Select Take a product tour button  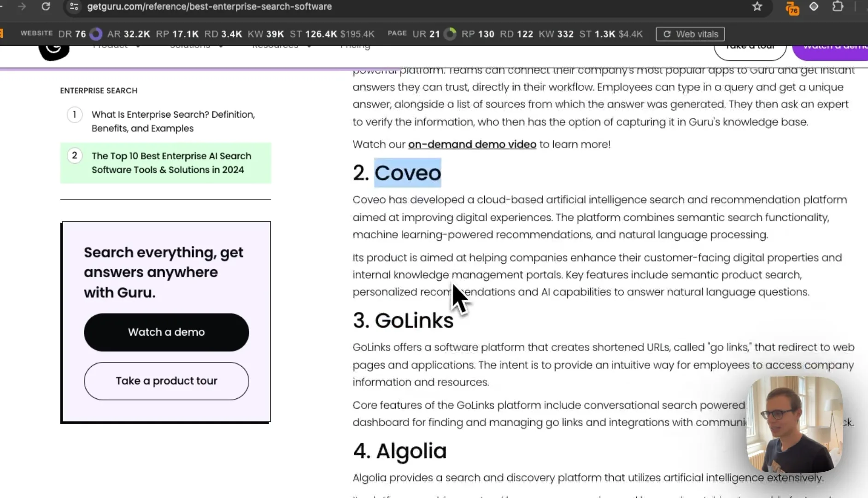tap(166, 381)
